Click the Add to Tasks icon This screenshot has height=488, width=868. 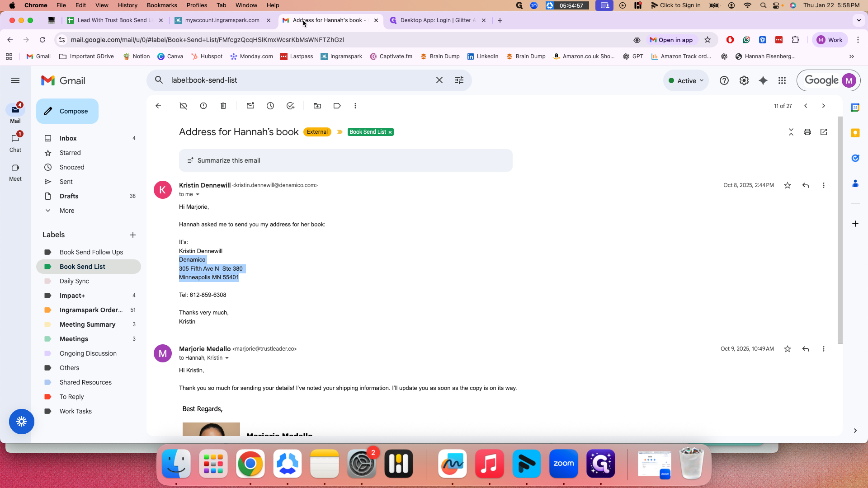point(290,106)
